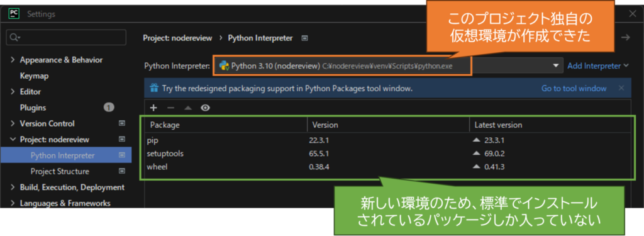Select the wheel package row
Screen dimensions: 644x236
click(387, 167)
